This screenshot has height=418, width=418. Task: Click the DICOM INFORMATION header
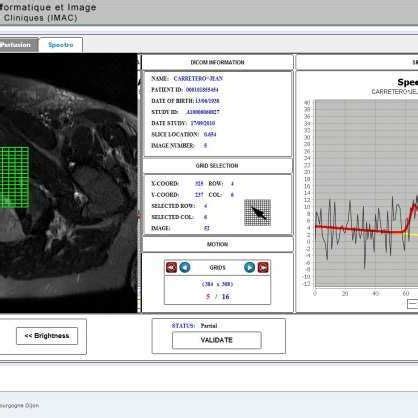click(x=217, y=62)
